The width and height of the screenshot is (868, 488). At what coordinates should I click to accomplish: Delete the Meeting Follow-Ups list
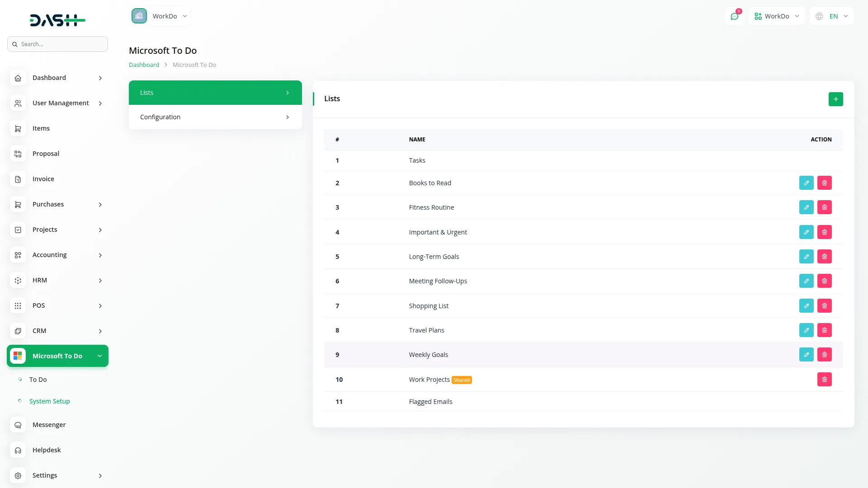[x=824, y=281]
